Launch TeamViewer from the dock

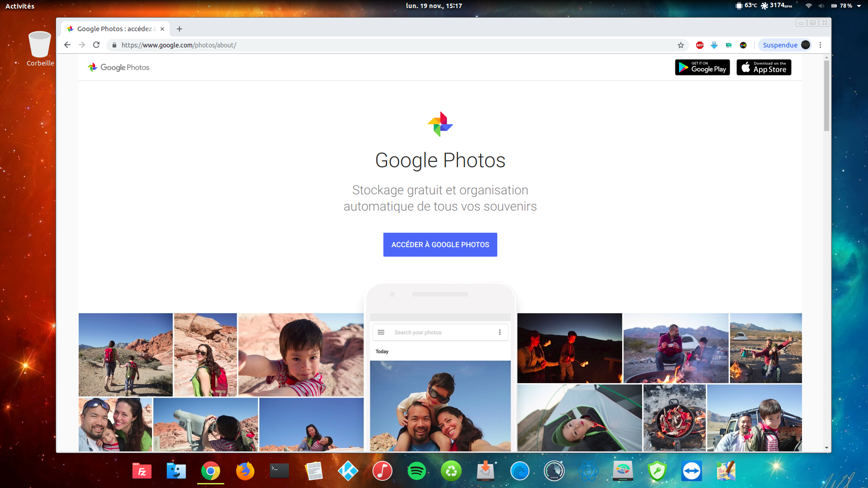coord(692,471)
